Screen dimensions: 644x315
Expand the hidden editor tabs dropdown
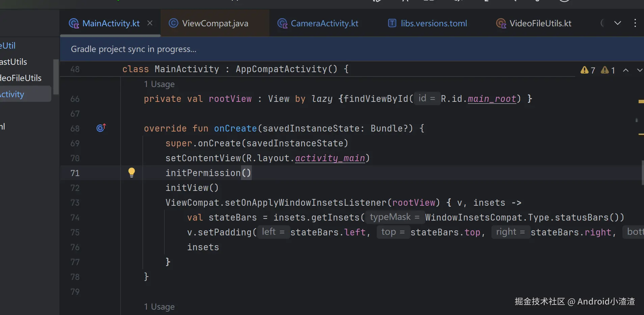coord(617,23)
